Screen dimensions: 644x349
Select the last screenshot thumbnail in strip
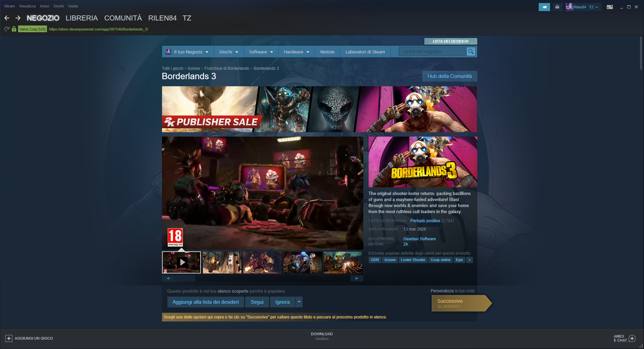[x=343, y=262]
